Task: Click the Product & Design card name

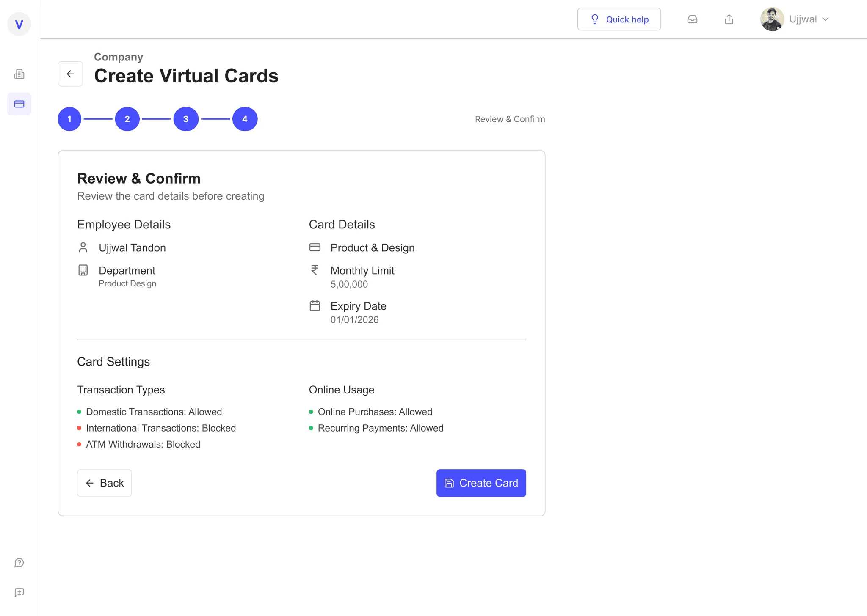Action: [373, 248]
